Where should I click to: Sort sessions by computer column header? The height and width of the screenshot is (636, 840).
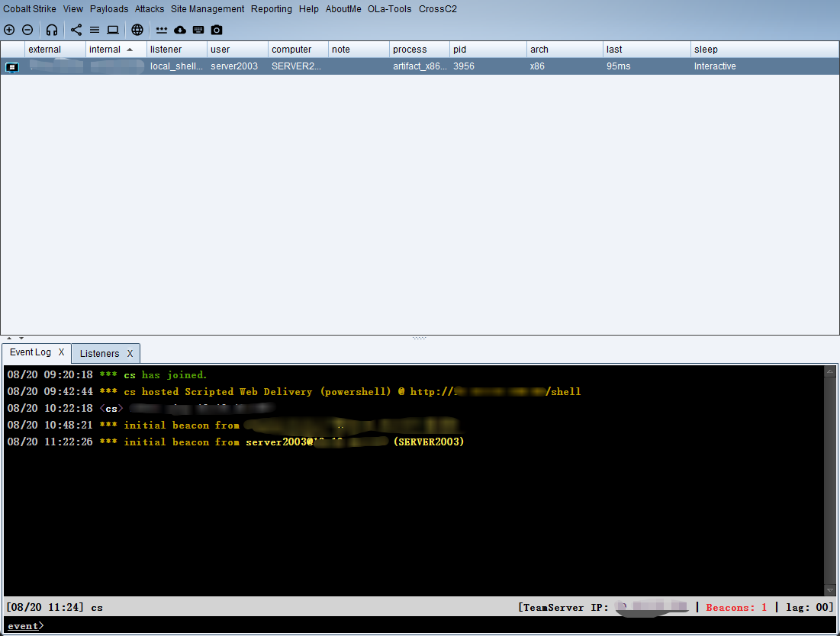click(298, 50)
